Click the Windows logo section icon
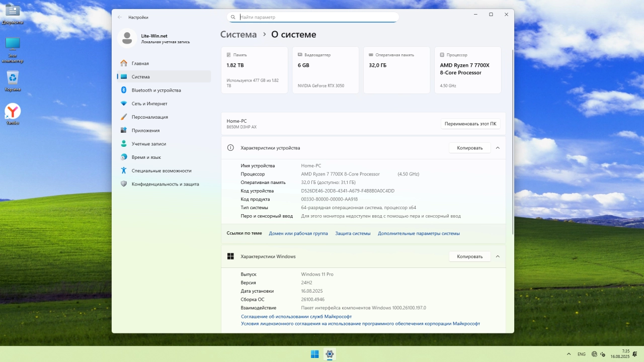 coord(230,256)
